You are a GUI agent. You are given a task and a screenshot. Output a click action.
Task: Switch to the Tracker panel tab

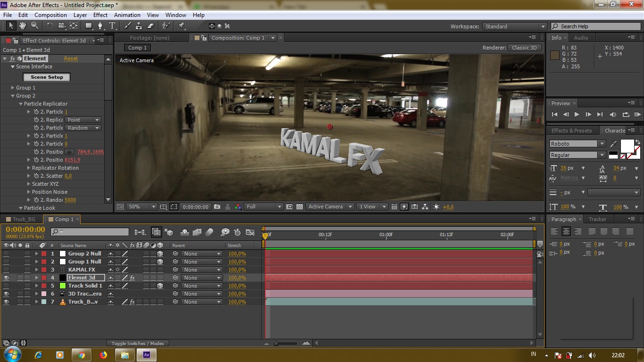(597, 219)
